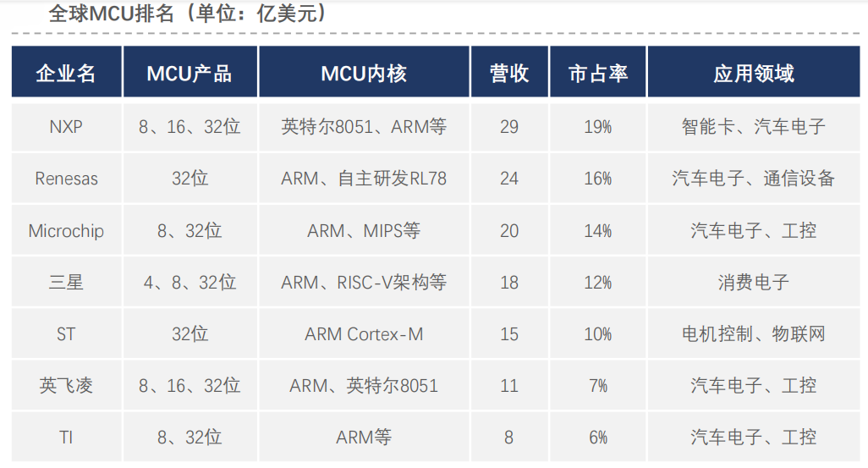Click TI revenue value 8
Viewport: 868px width, 468px height.
pyautogui.click(x=509, y=437)
